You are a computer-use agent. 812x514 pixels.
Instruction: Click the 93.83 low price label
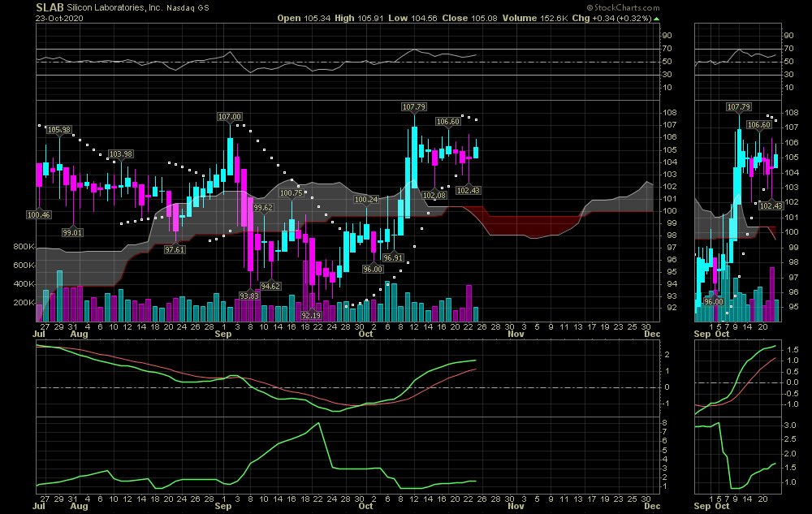[x=249, y=296]
